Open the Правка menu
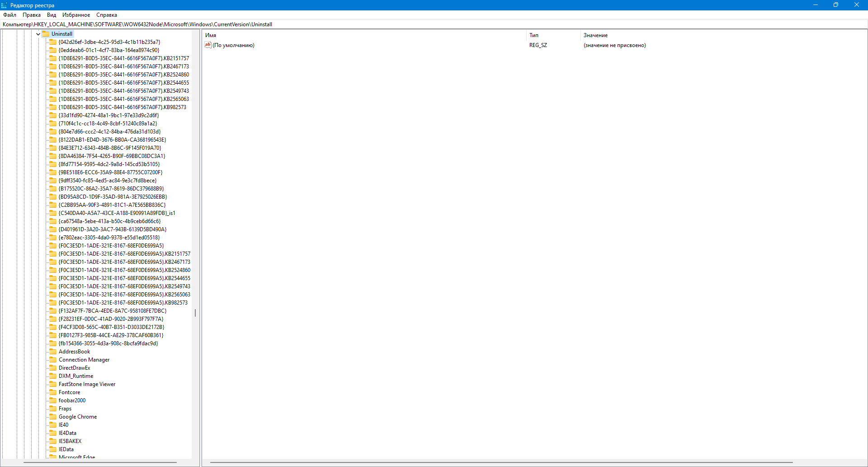This screenshot has height=467, width=868. click(32, 15)
